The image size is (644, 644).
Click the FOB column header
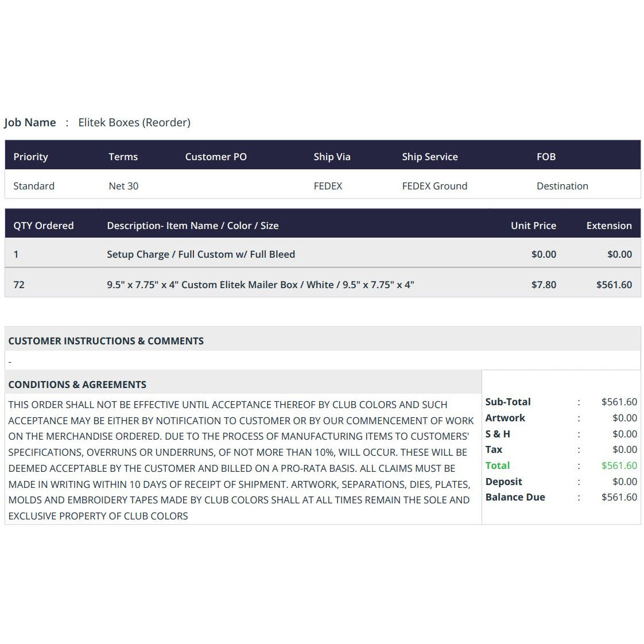tap(546, 157)
